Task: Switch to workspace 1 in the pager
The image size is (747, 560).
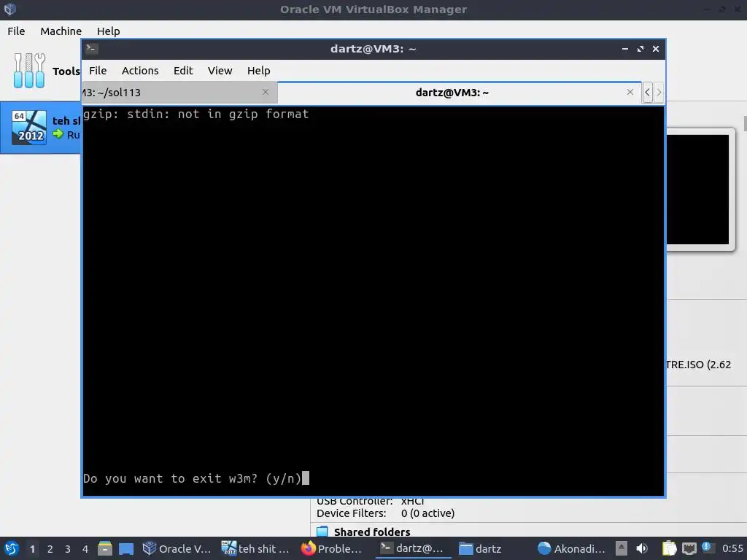Action: pos(32,549)
